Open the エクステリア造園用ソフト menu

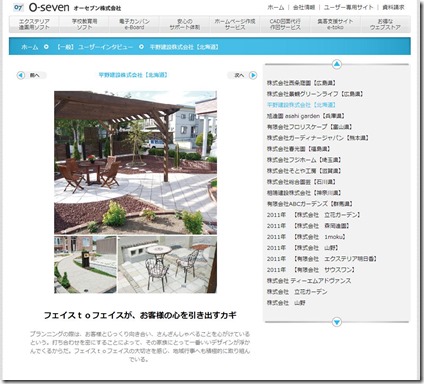pyautogui.click(x=34, y=24)
